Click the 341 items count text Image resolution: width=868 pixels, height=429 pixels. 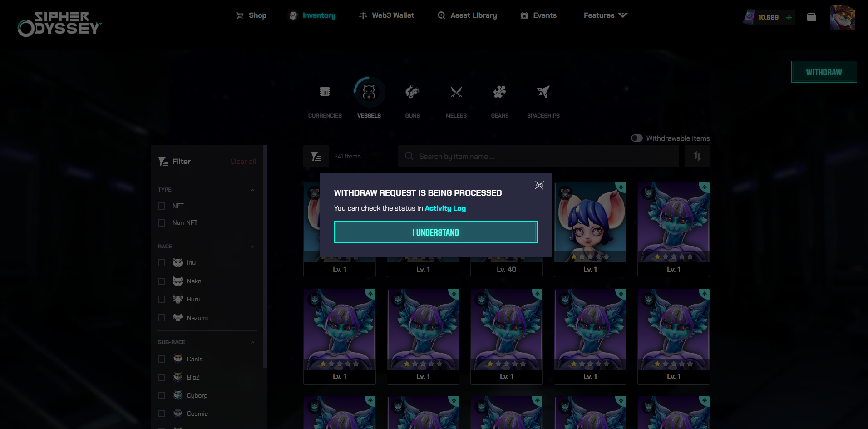click(347, 156)
